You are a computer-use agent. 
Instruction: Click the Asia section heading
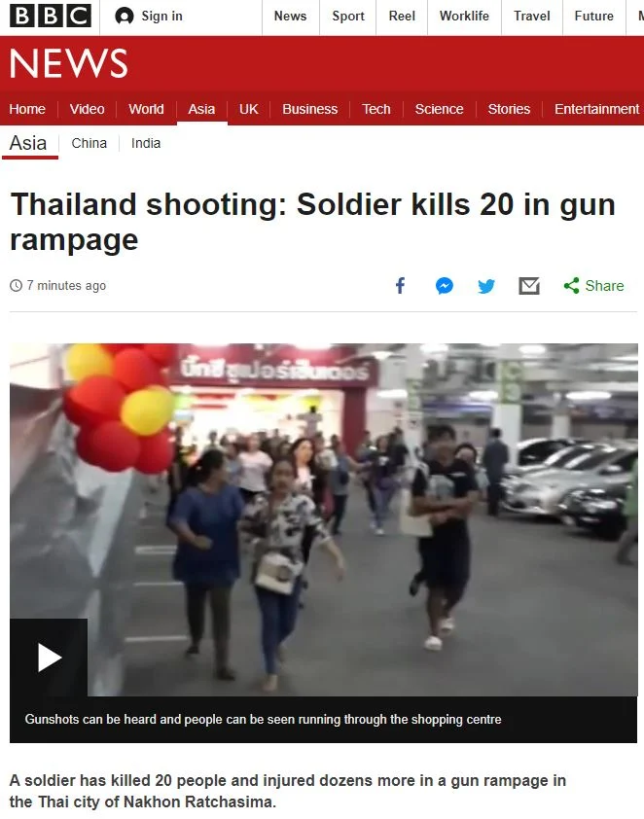[28, 143]
